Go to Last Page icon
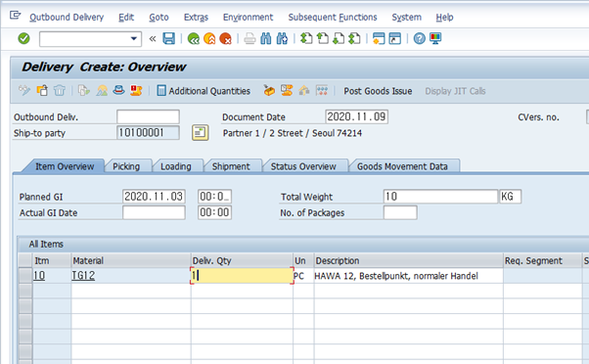Image resolution: width=589 pixels, height=364 pixels. click(x=354, y=38)
